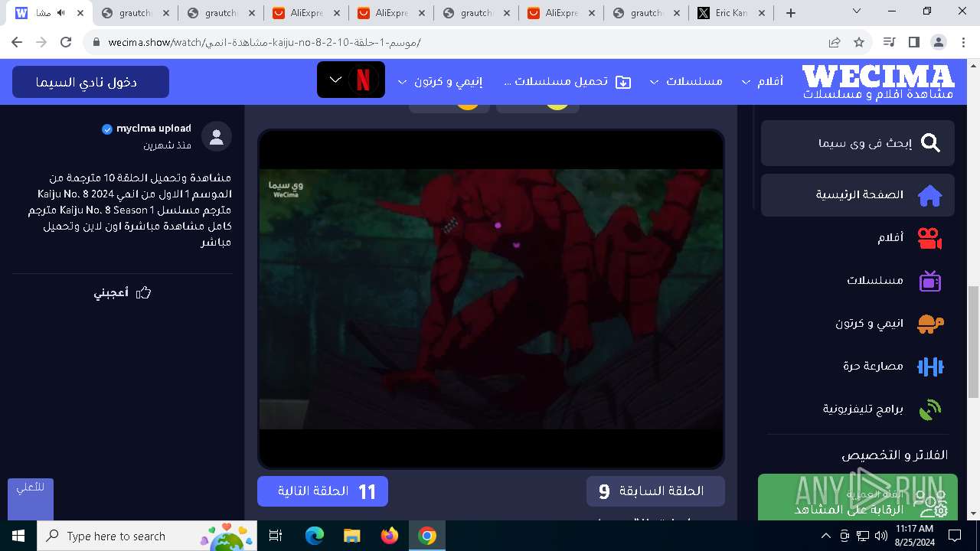Viewport: 980px width, 551px height.
Task: Go to next episode الحلقة التالية 11
Action: [322, 491]
